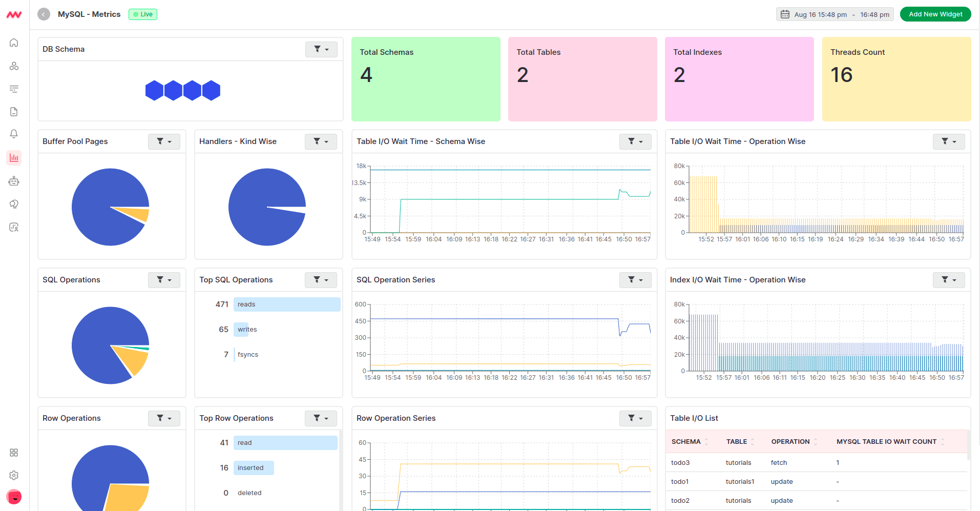Click the read row in Top Row Operations
Screen dimensions: 980x511
[285, 442]
